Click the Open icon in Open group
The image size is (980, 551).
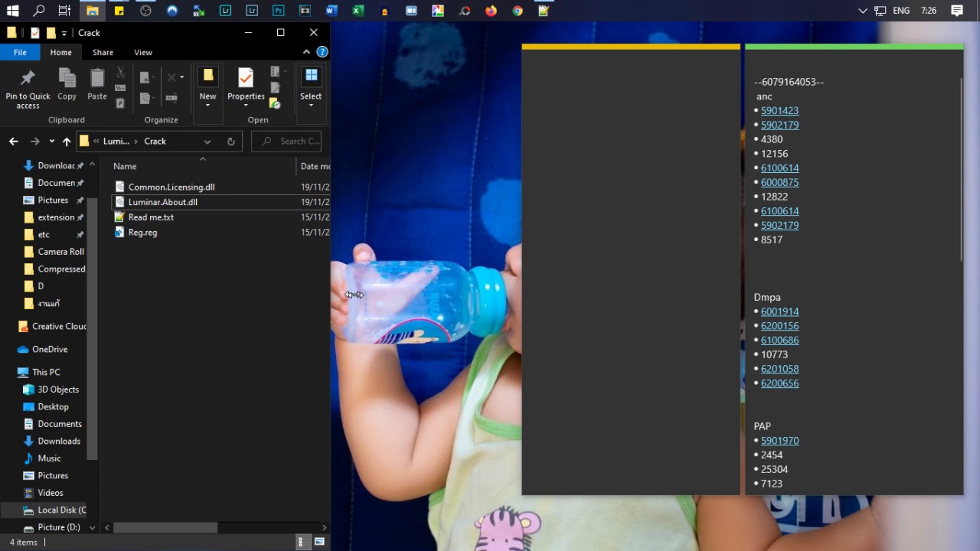276,73
